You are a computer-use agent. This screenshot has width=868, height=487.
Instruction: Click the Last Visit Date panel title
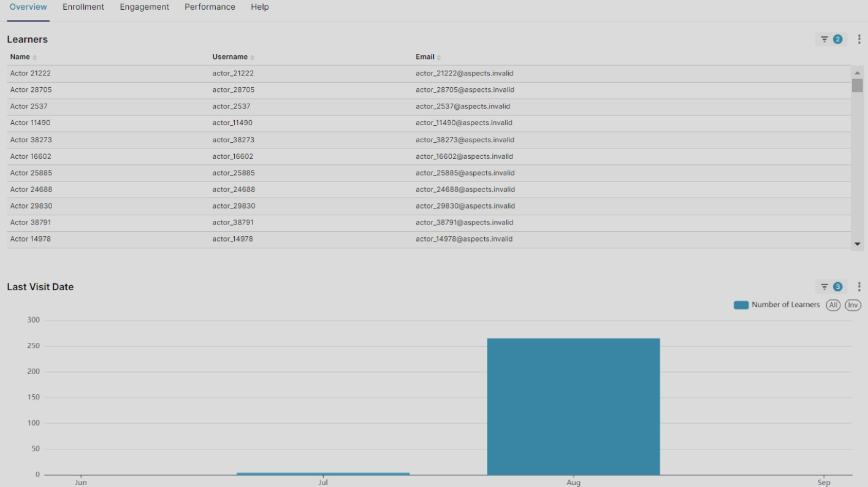[x=40, y=287]
